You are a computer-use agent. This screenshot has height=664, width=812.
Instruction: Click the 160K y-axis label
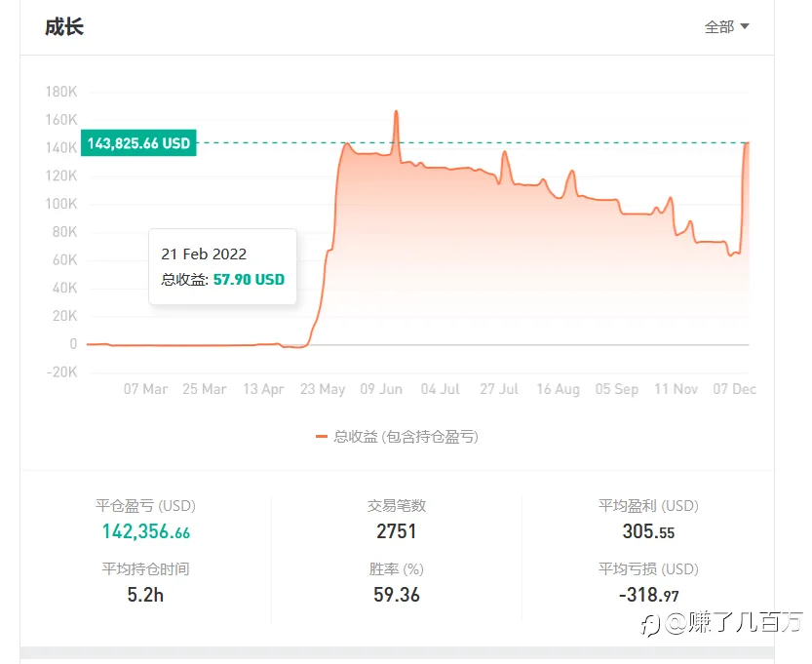point(61,120)
